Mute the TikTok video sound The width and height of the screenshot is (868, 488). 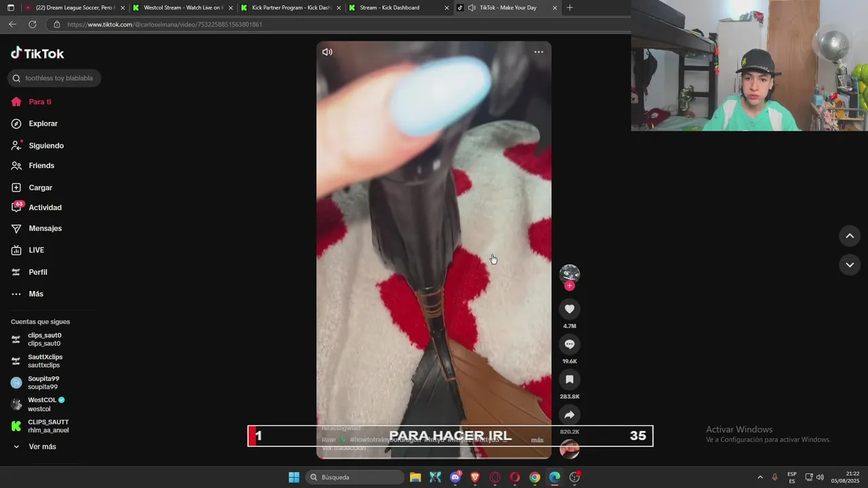point(328,52)
